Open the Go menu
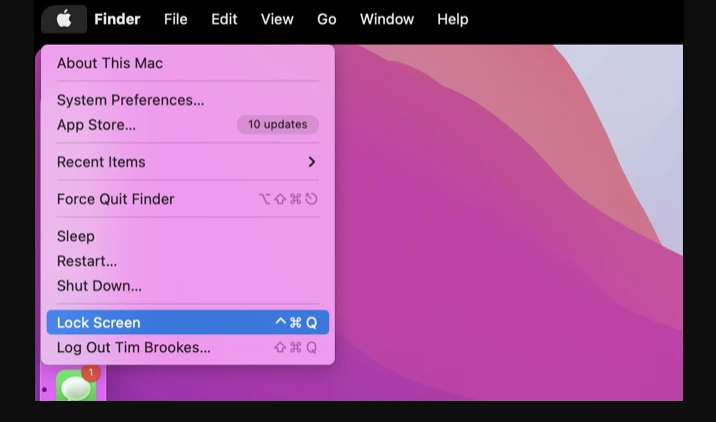Image resolution: width=716 pixels, height=422 pixels. (326, 19)
